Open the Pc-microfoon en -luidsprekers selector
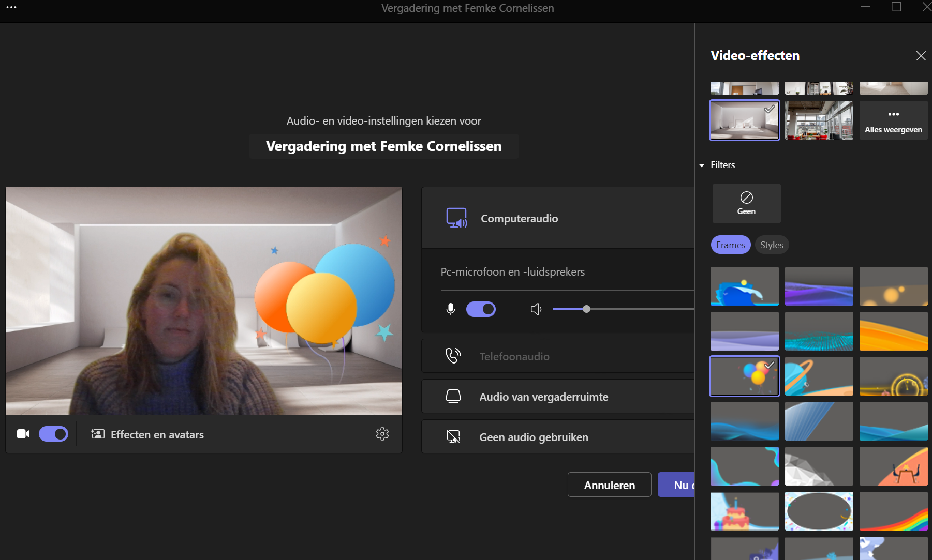The width and height of the screenshot is (932, 560). tap(564, 271)
